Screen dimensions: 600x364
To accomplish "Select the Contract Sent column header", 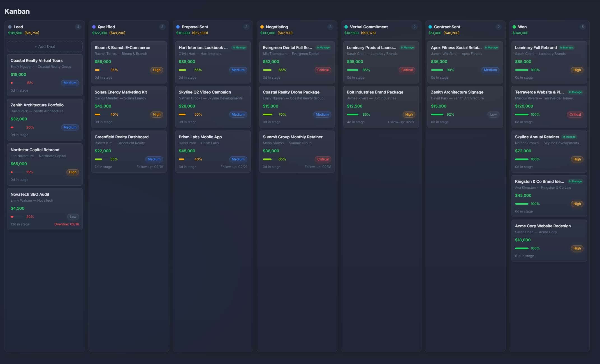I will [447, 27].
